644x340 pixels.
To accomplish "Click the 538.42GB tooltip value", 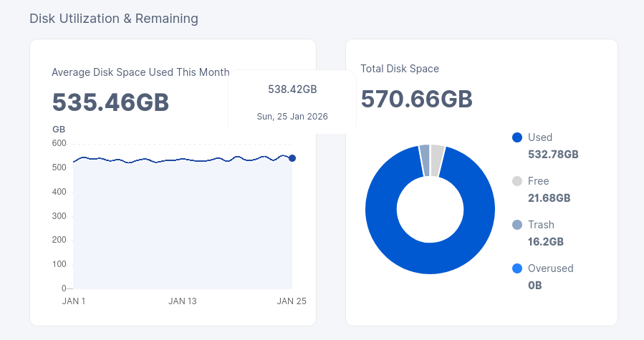I will (x=292, y=89).
